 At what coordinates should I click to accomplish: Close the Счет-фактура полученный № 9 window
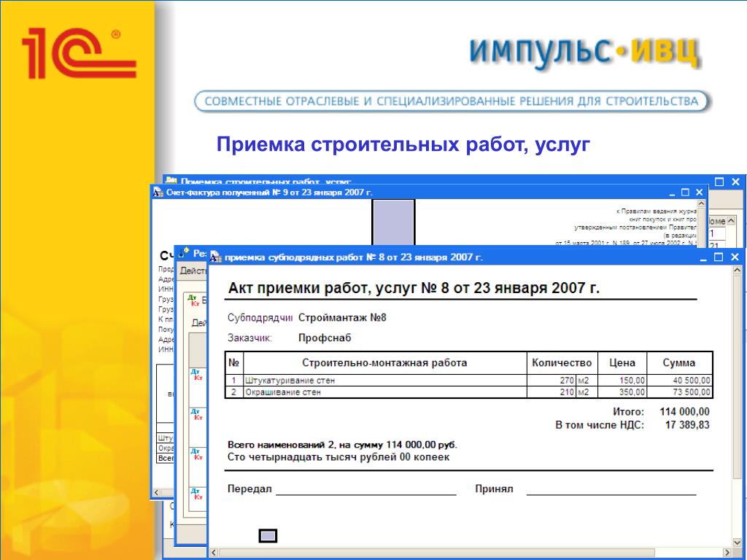[x=700, y=192]
